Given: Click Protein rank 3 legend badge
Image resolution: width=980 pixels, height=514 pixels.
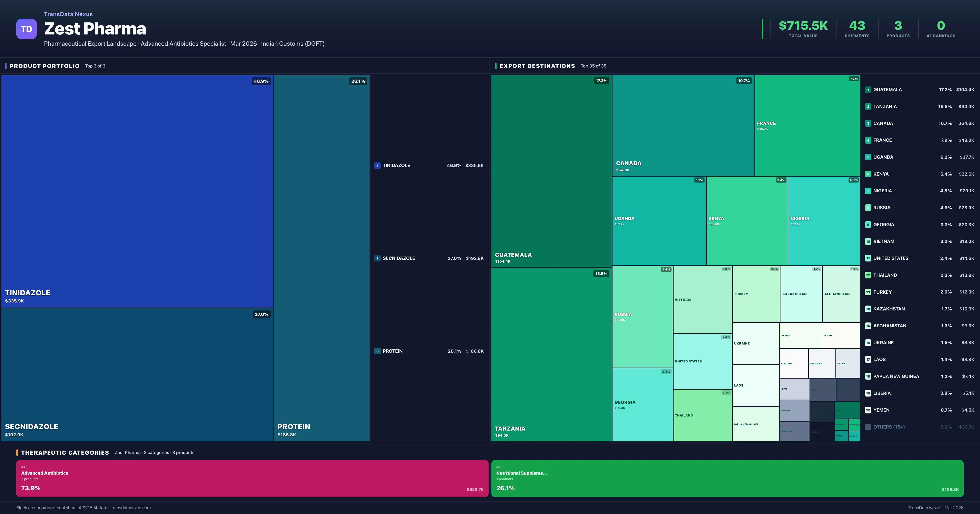Looking at the screenshot, I should pyautogui.click(x=377, y=351).
